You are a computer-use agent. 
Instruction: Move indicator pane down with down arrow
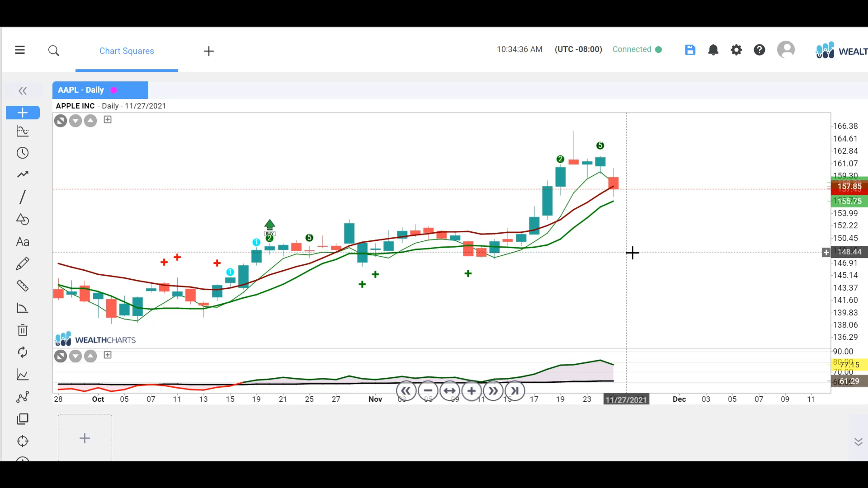click(x=75, y=356)
